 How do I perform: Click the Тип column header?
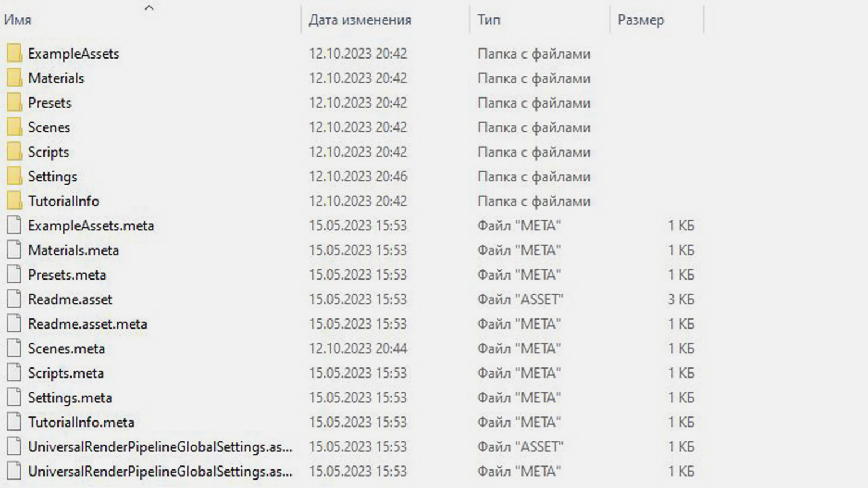pyautogui.click(x=489, y=20)
